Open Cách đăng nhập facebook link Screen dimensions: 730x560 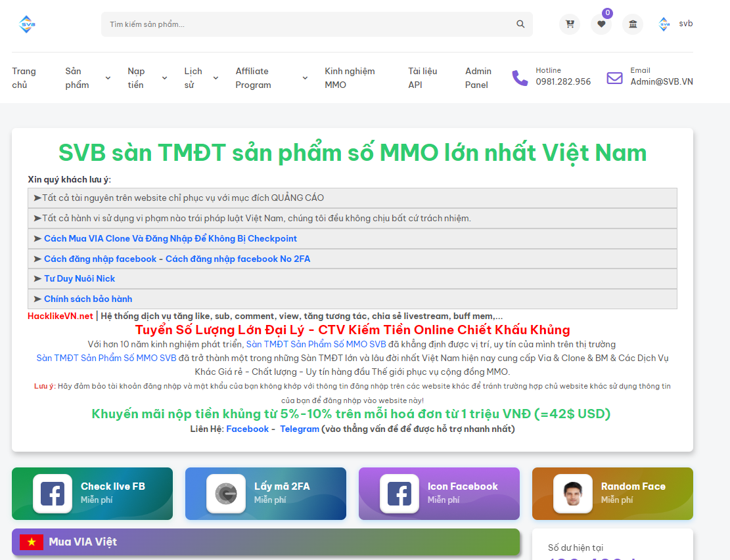coord(100,259)
